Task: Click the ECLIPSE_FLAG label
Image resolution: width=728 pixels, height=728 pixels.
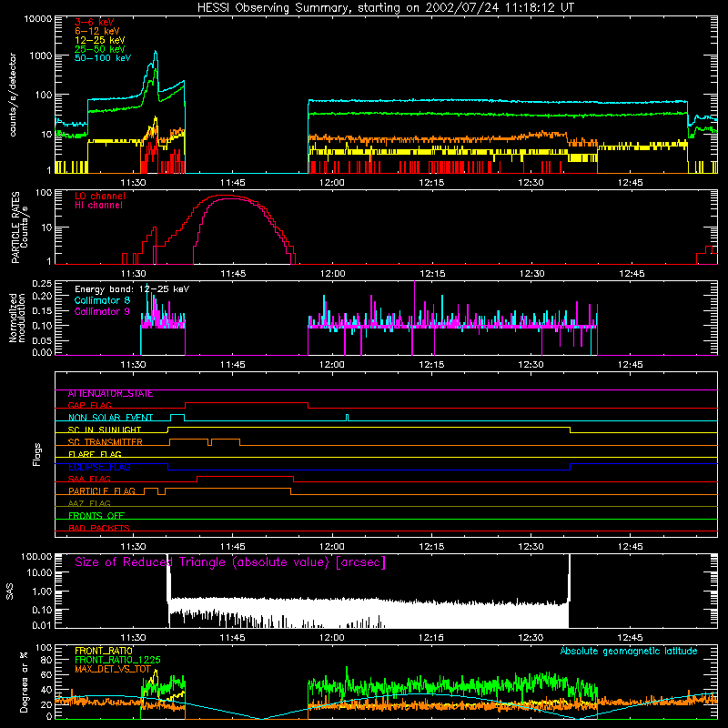Action: (99, 467)
